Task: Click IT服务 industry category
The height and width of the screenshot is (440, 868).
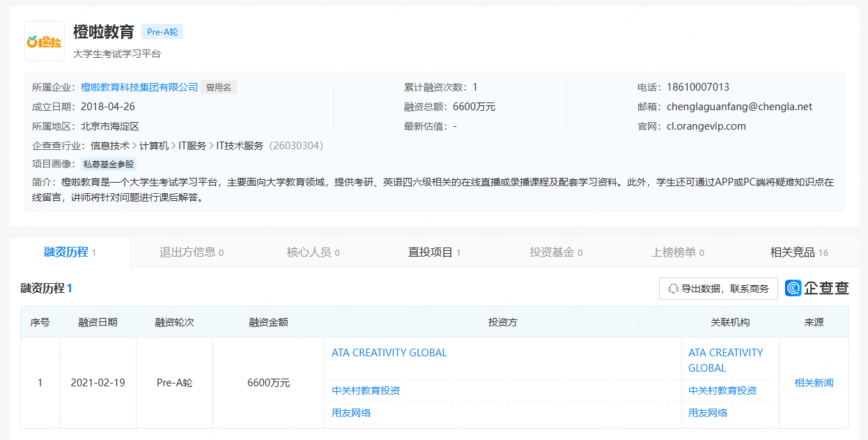Action: tap(192, 146)
